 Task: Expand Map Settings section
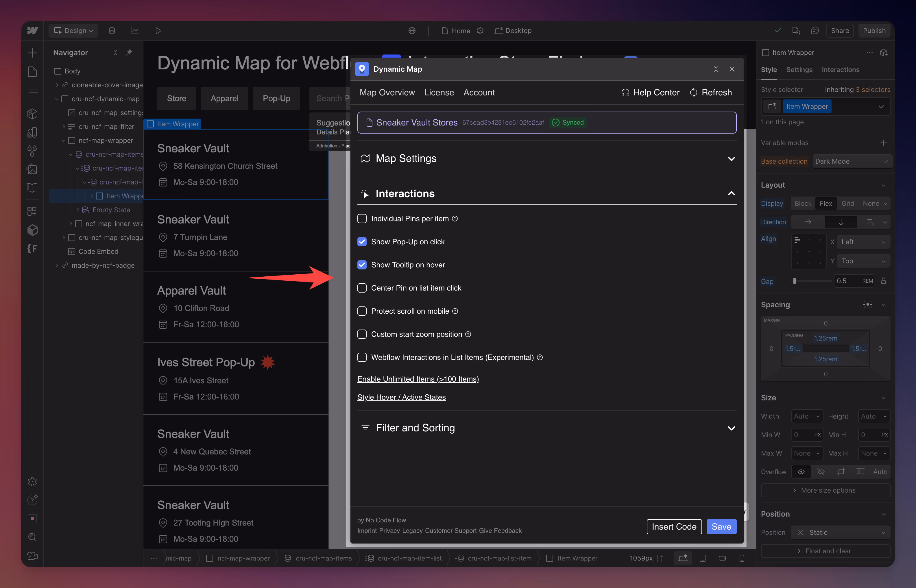547,158
